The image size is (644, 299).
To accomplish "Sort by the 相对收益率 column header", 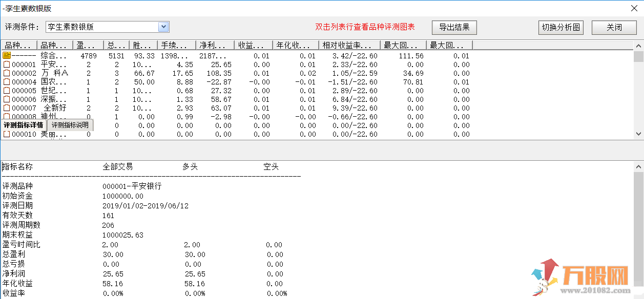I will click(x=349, y=45).
